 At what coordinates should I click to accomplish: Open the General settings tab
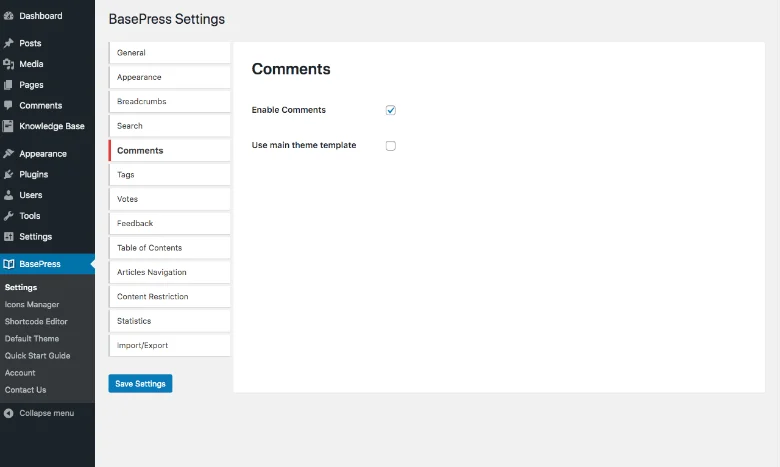[x=170, y=53]
